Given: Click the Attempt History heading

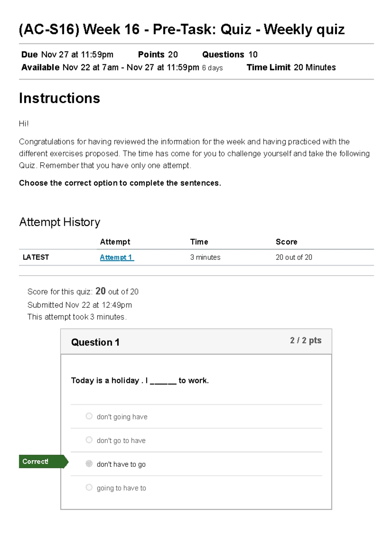Looking at the screenshot, I should point(59,222).
